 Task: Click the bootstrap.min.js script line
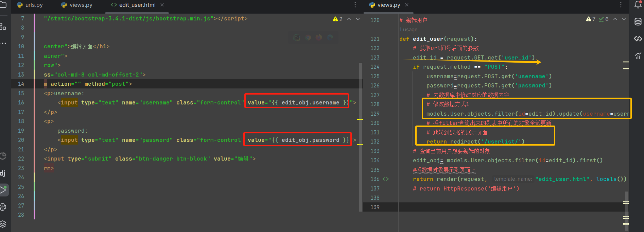click(145, 18)
